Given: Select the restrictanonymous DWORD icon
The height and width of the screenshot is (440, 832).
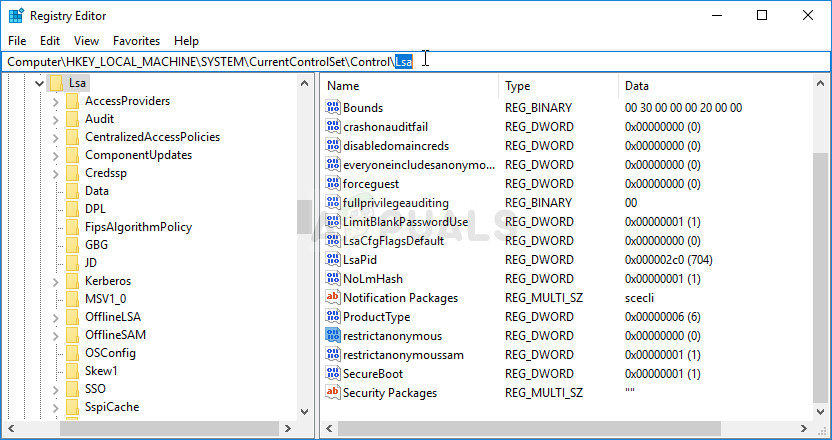Looking at the screenshot, I should (x=333, y=336).
